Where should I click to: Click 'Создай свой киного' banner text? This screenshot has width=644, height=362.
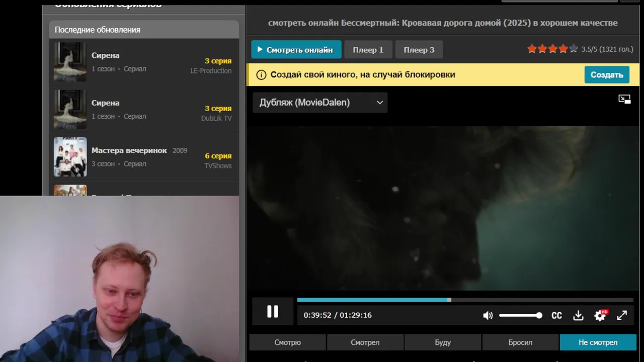[x=363, y=75]
